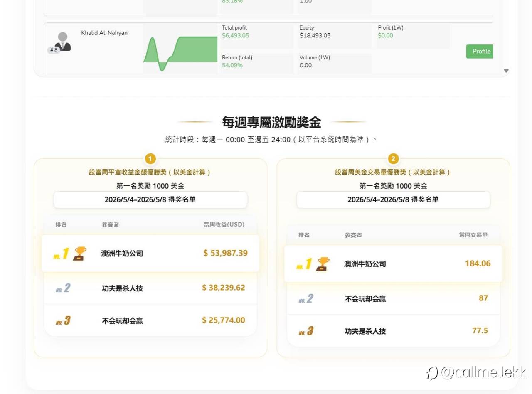The image size is (532, 394).
Task: Select 功夫是杀人技 in volume ranking
Action: click(365, 331)
